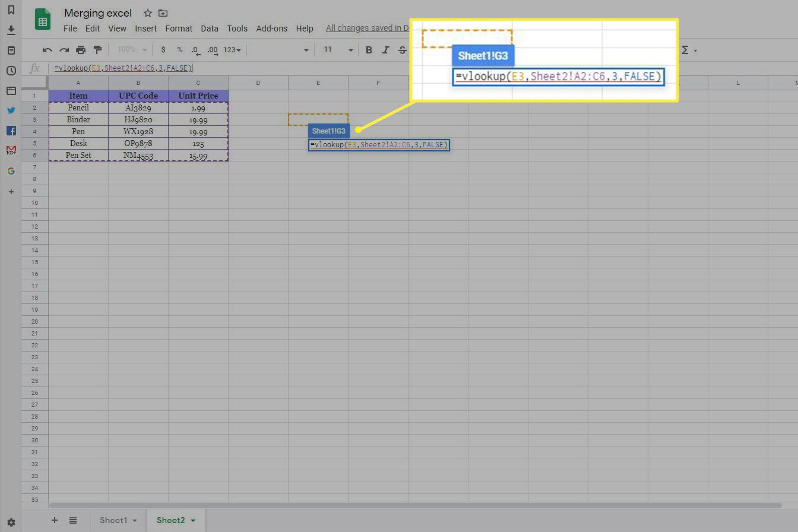Redo the last action
This screenshot has height=532, width=798.
[x=64, y=50]
